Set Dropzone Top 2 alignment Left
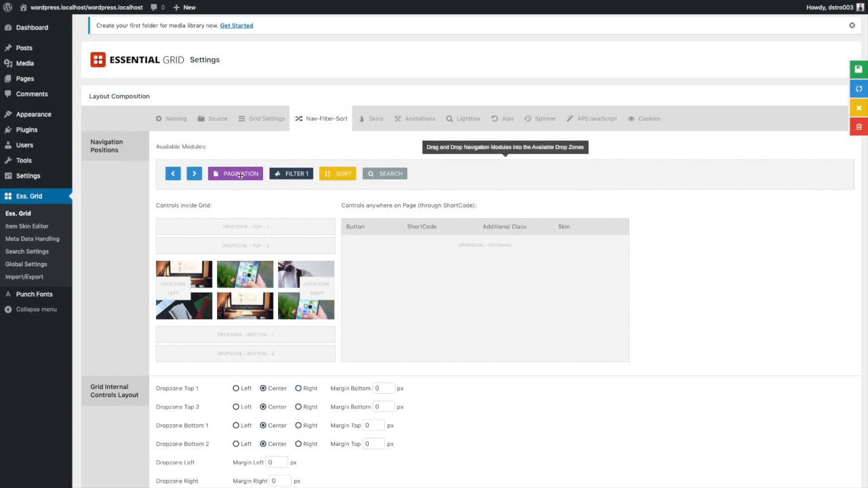 [x=236, y=407]
